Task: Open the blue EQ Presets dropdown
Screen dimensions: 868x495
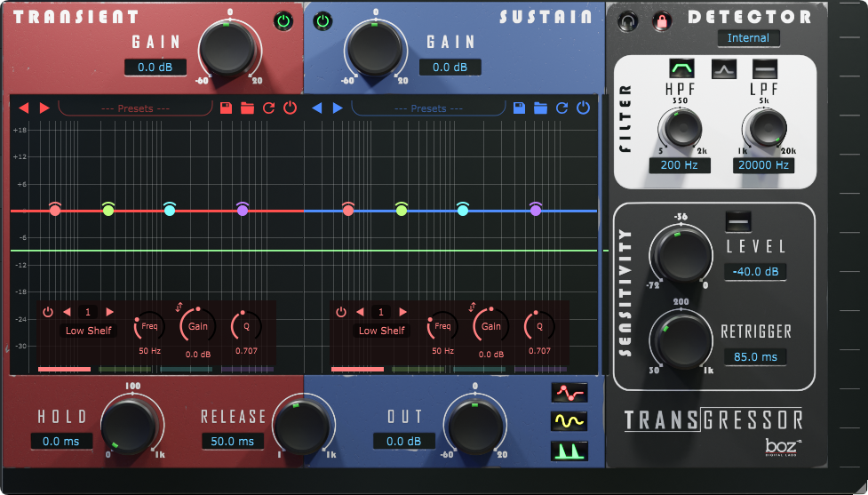Action: (428, 108)
